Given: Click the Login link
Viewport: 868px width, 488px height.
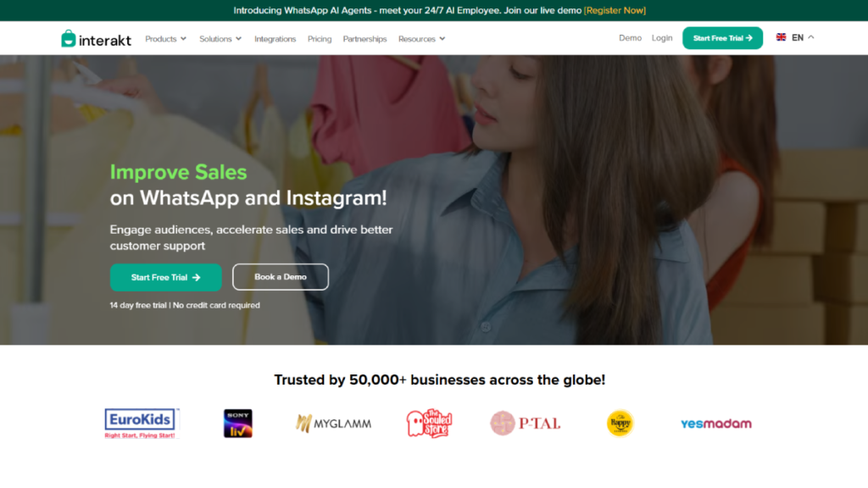Looking at the screenshot, I should (661, 37).
